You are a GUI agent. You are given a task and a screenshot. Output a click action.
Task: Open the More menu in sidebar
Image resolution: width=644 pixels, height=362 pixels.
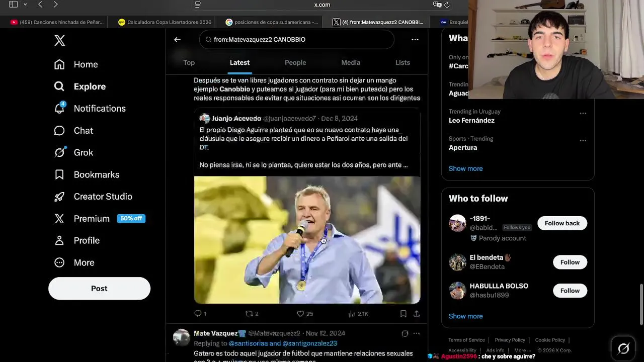(74, 262)
